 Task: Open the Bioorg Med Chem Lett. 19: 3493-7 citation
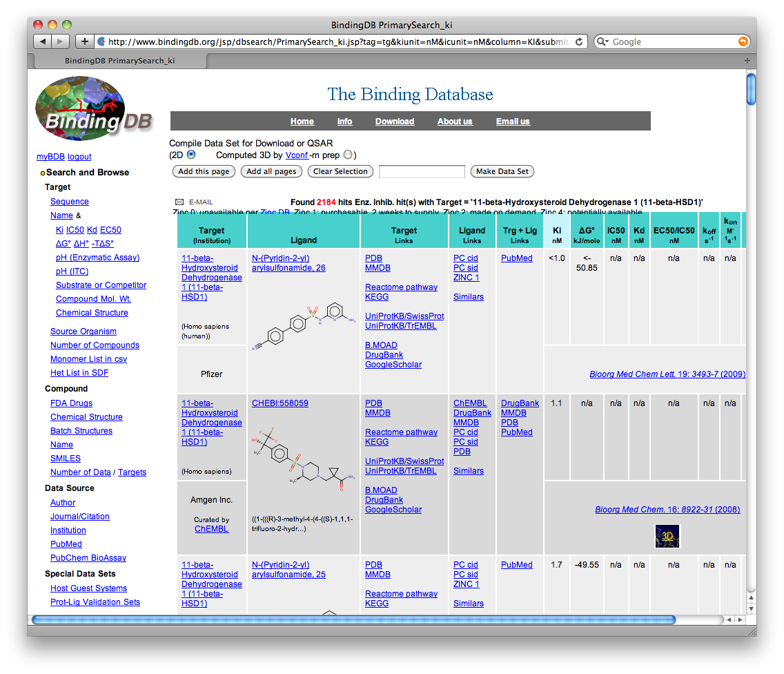pos(667,374)
